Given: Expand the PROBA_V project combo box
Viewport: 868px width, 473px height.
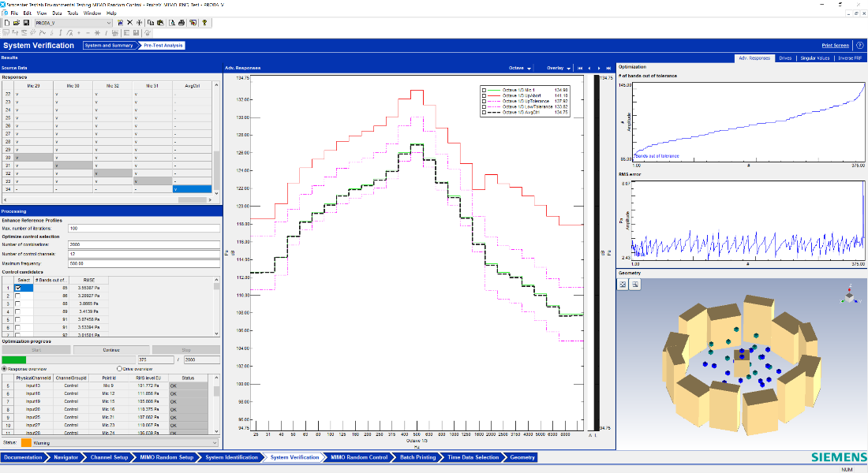Looking at the screenshot, I should pos(110,23).
